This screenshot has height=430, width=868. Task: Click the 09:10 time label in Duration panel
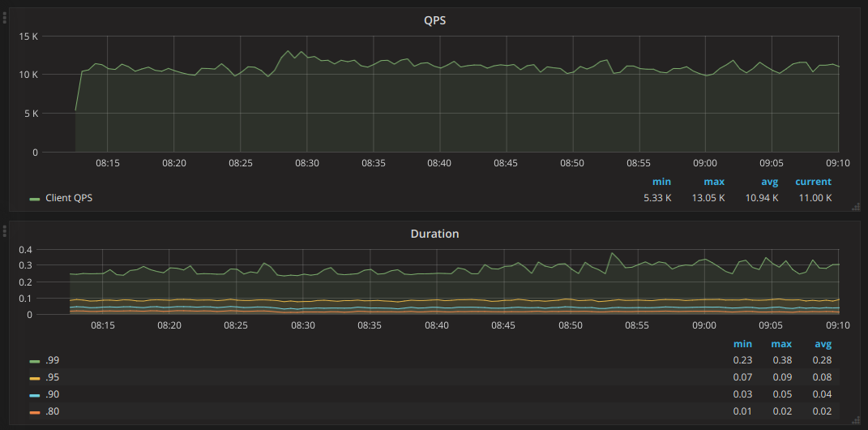[837, 326]
